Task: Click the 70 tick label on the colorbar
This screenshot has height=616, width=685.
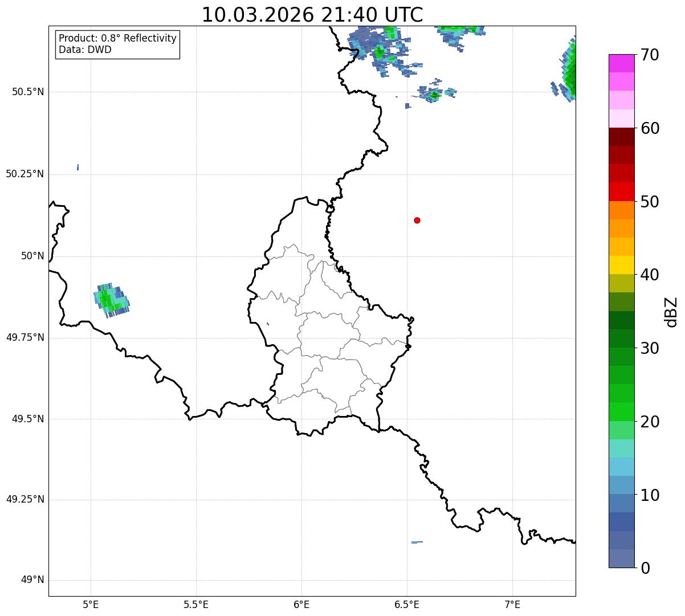Action: [650, 55]
